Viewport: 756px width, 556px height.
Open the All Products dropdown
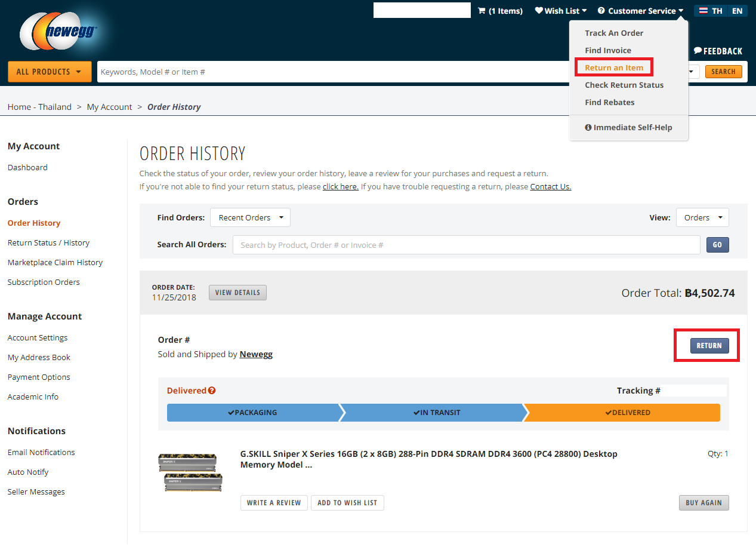point(50,72)
